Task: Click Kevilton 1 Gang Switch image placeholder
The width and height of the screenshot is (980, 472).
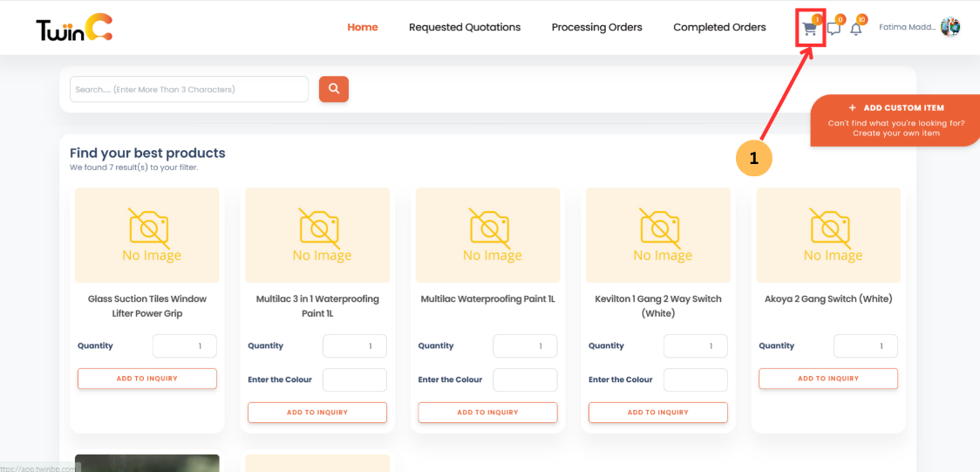Action: click(x=658, y=235)
